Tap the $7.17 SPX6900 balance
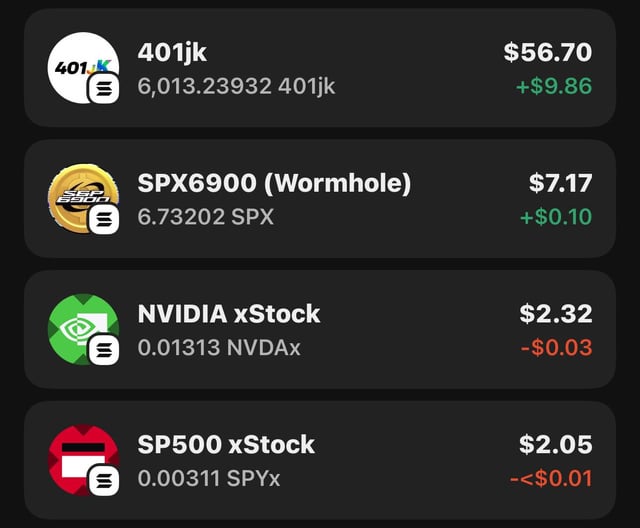The width and height of the screenshot is (640, 528). pos(560,184)
